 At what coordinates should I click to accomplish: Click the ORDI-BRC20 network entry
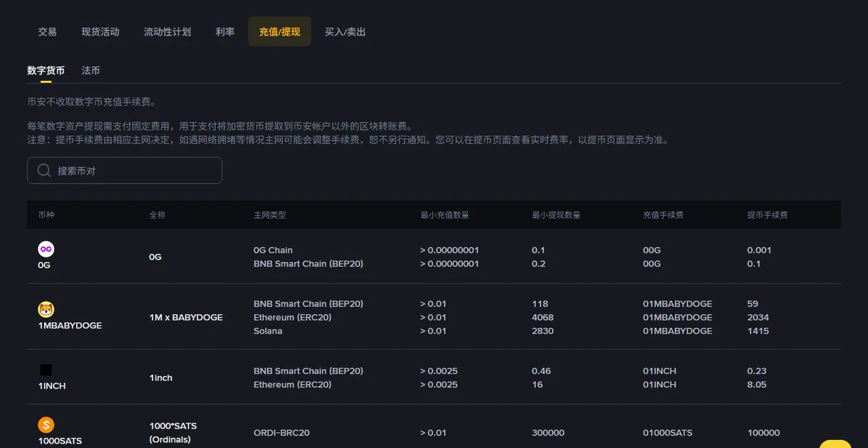coord(281,433)
